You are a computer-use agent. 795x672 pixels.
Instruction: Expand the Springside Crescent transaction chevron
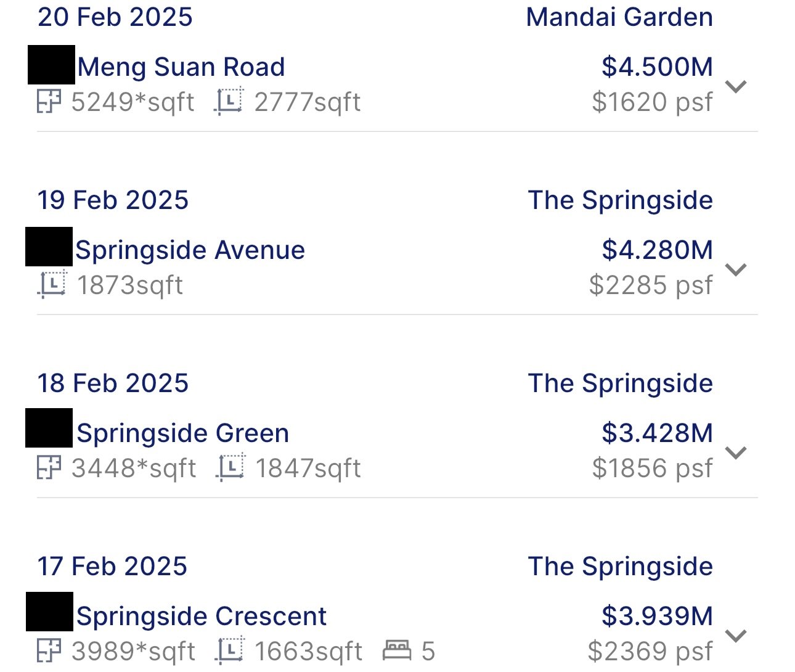point(736,635)
